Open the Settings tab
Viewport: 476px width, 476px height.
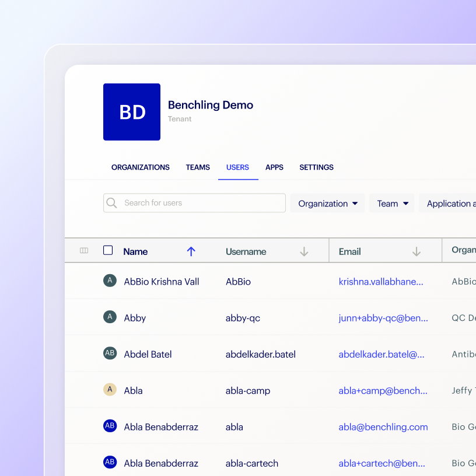316,167
